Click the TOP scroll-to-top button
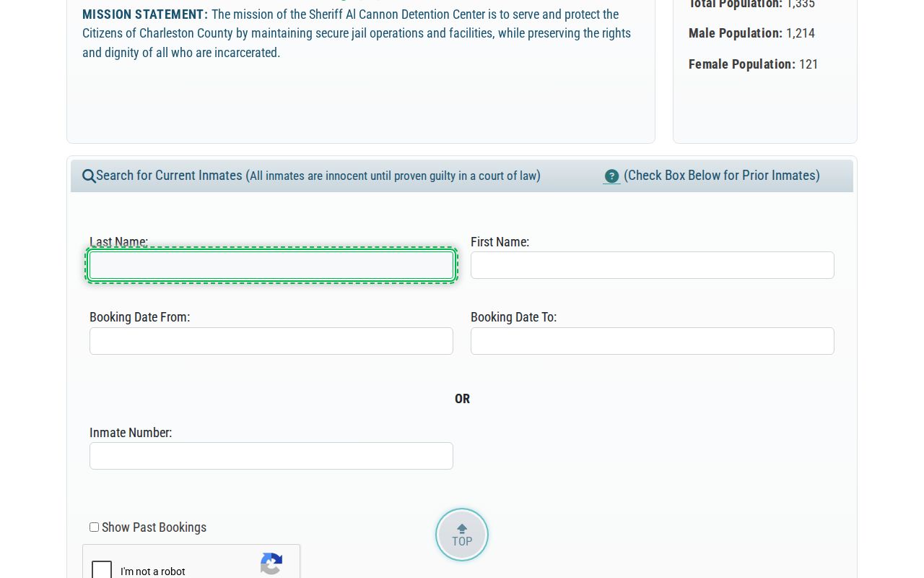Screen dimensions: 924x578 coord(462,535)
